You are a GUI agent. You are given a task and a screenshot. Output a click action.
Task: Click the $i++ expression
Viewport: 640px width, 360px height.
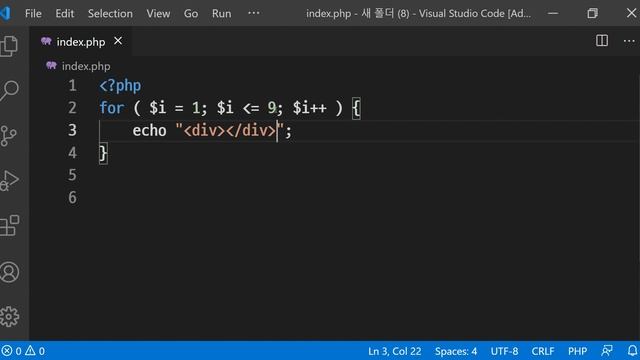(310, 108)
